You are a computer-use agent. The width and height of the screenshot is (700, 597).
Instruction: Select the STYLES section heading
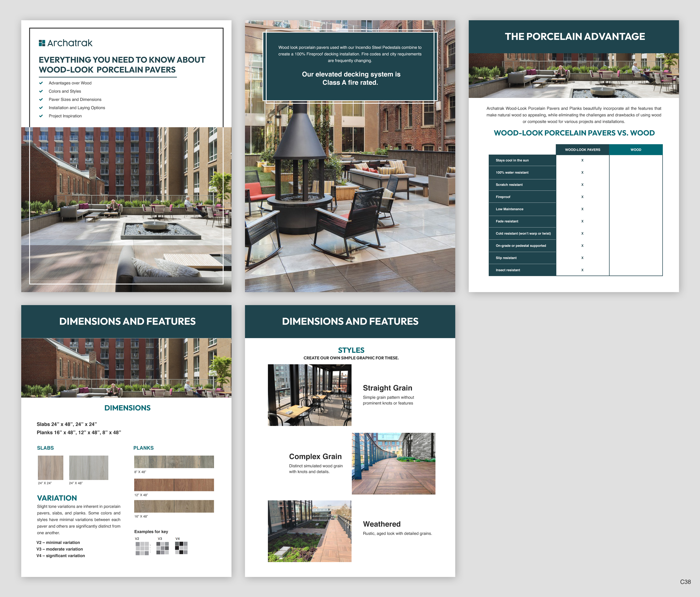click(x=351, y=350)
